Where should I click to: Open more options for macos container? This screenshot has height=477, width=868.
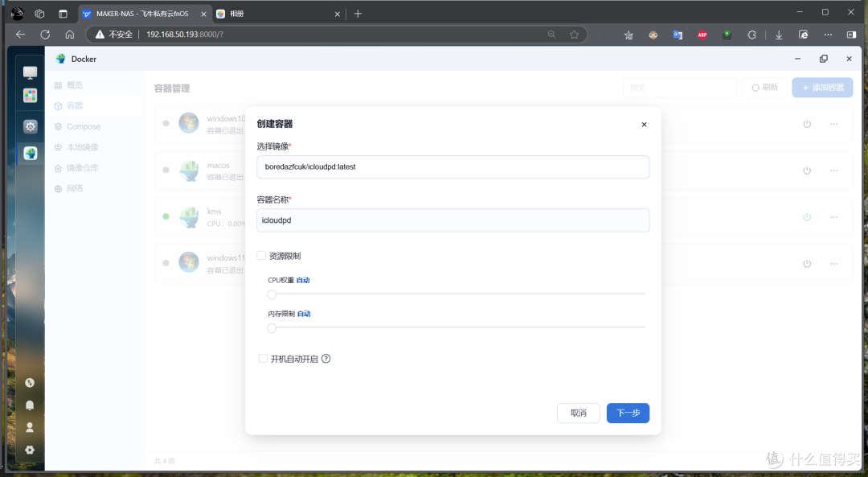833,171
